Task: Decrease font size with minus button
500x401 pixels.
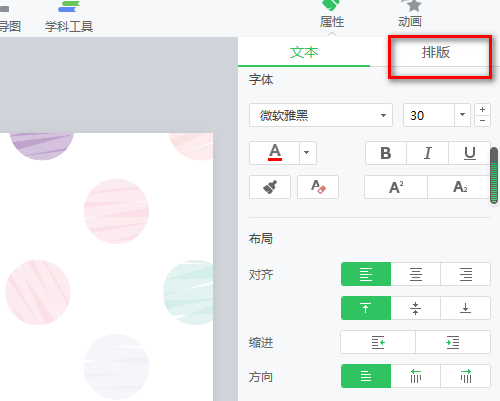Action: [482, 121]
